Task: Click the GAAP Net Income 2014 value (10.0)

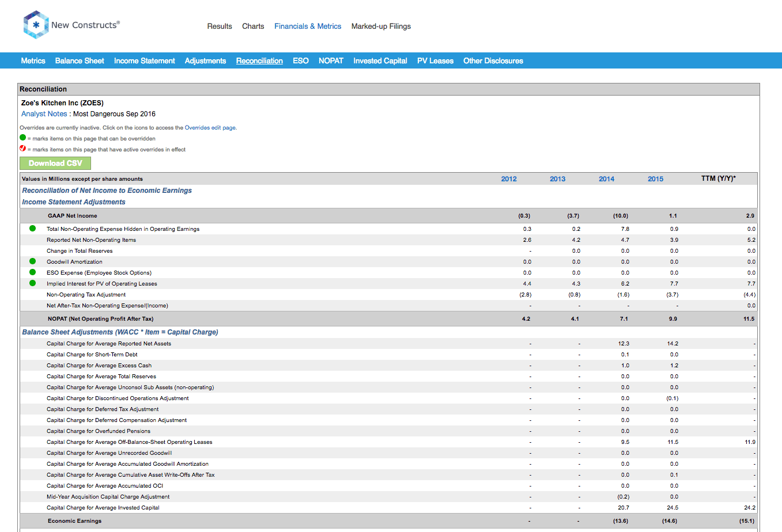Action: click(621, 216)
